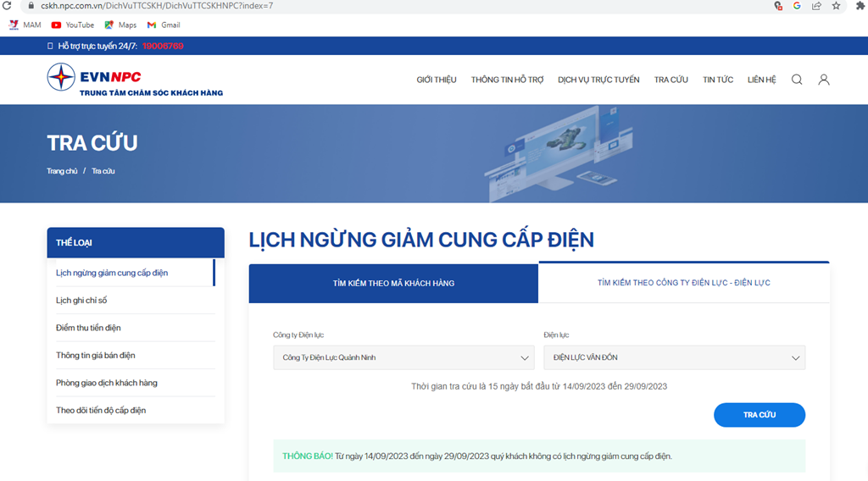Image resolution: width=868 pixels, height=481 pixels.
Task: Open the Thông tin hỗ trợ menu
Action: click(507, 80)
